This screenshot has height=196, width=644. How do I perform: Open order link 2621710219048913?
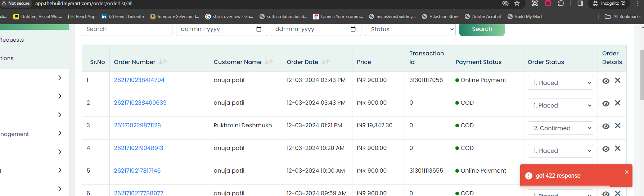click(139, 148)
